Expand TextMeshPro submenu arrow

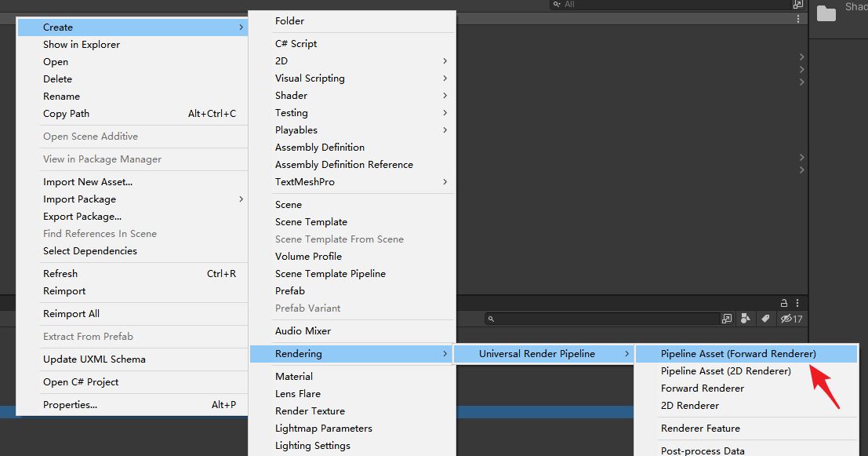(x=445, y=182)
